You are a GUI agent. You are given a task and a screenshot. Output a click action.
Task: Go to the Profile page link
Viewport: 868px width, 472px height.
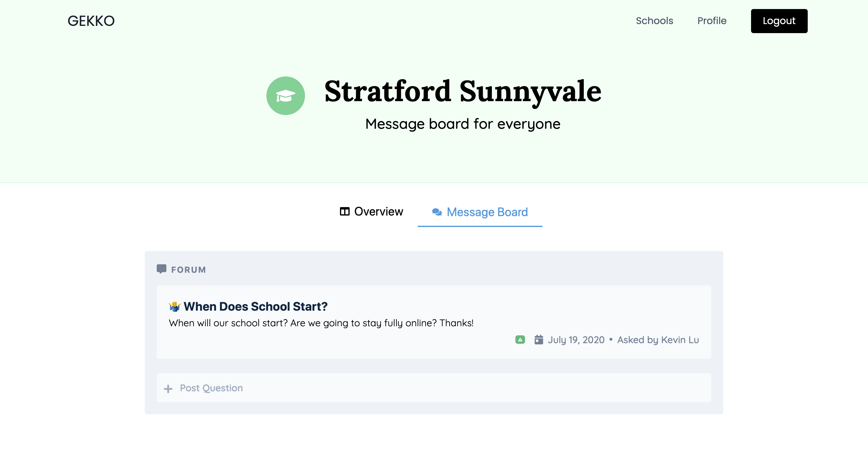712,21
